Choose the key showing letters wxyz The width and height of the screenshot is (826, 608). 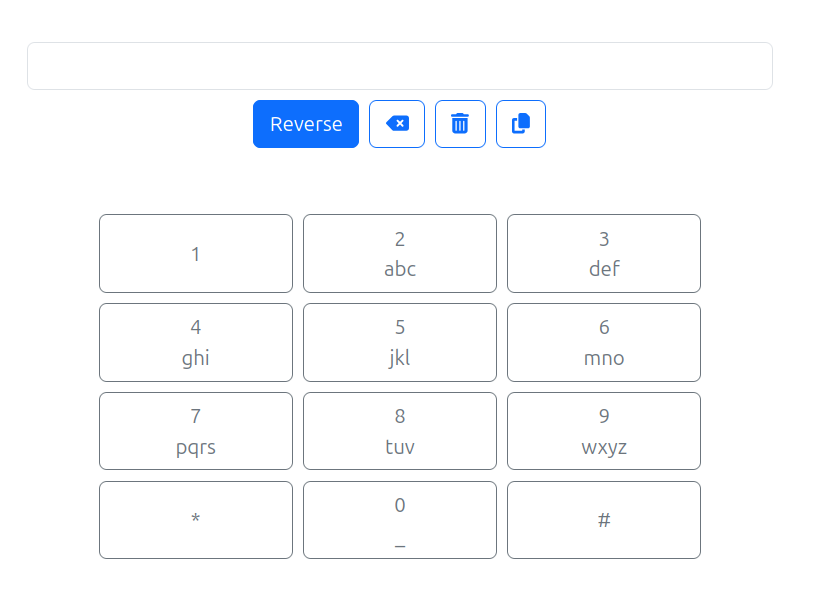tap(604, 431)
